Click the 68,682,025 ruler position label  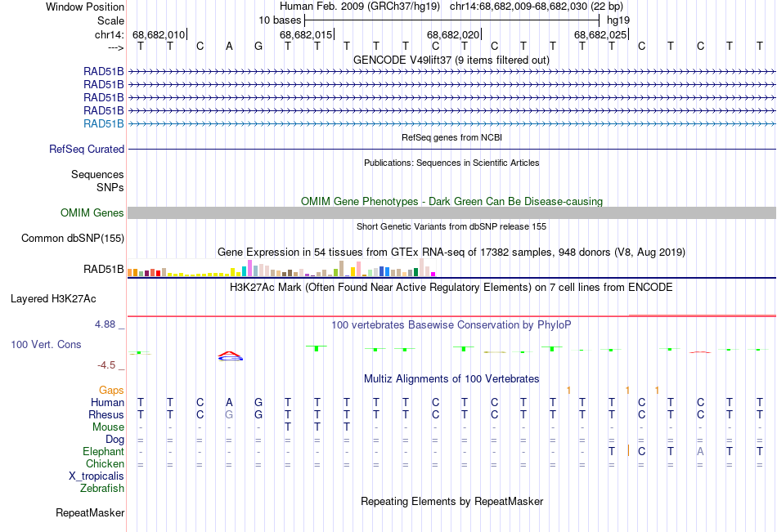tap(600, 34)
